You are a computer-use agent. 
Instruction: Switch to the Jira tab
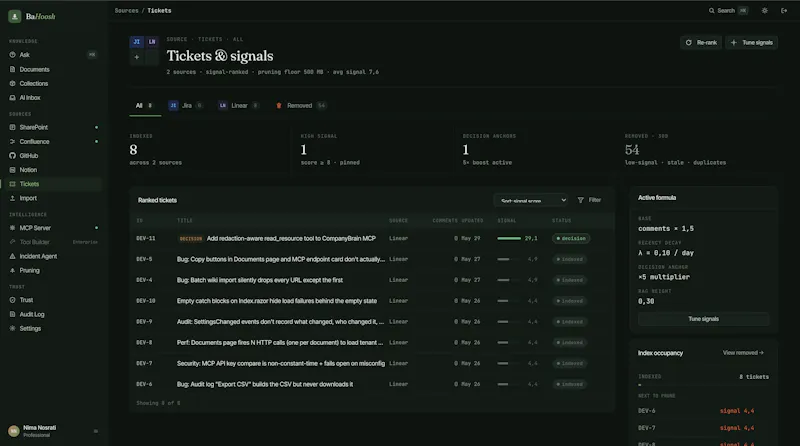185,106
